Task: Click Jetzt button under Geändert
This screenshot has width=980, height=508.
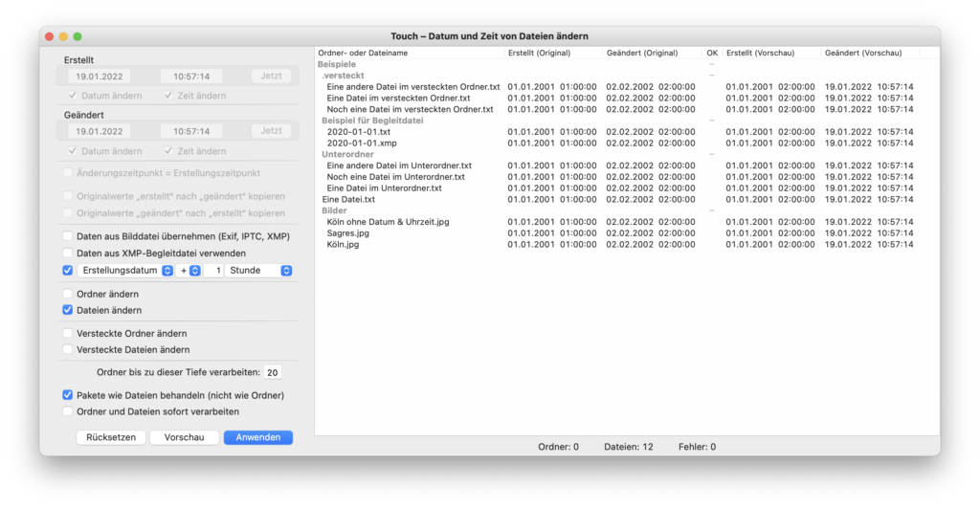Action: click(x=271, y=131)
